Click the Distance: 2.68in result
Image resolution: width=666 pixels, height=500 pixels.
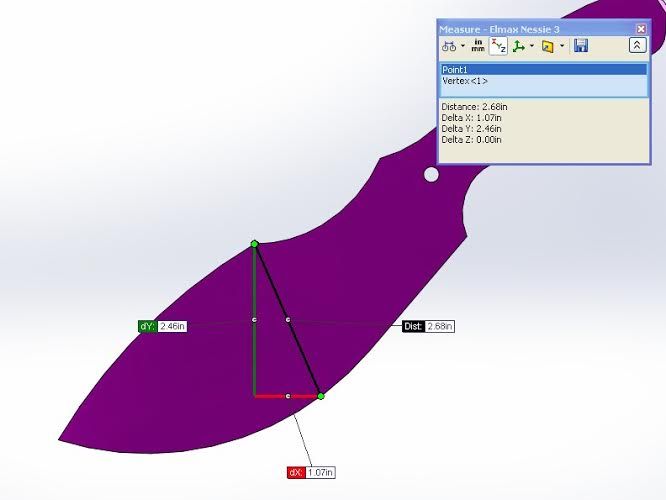pyautogui.click(x=474, y=107)
